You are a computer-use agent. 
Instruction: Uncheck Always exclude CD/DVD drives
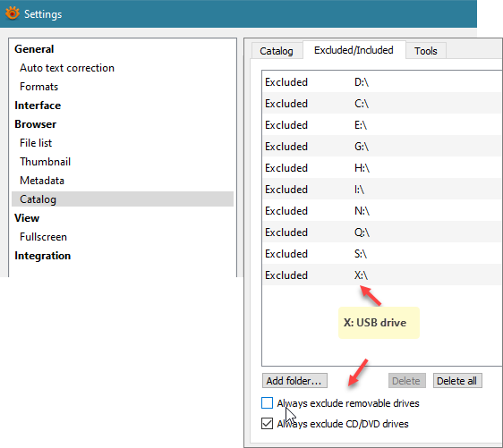(x=267, y=423)
